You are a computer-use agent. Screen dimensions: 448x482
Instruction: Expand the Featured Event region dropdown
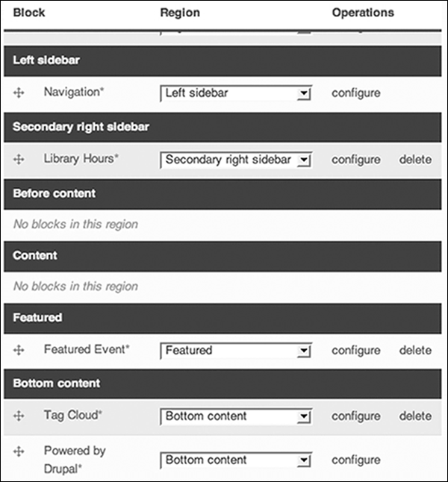(235, 351)
